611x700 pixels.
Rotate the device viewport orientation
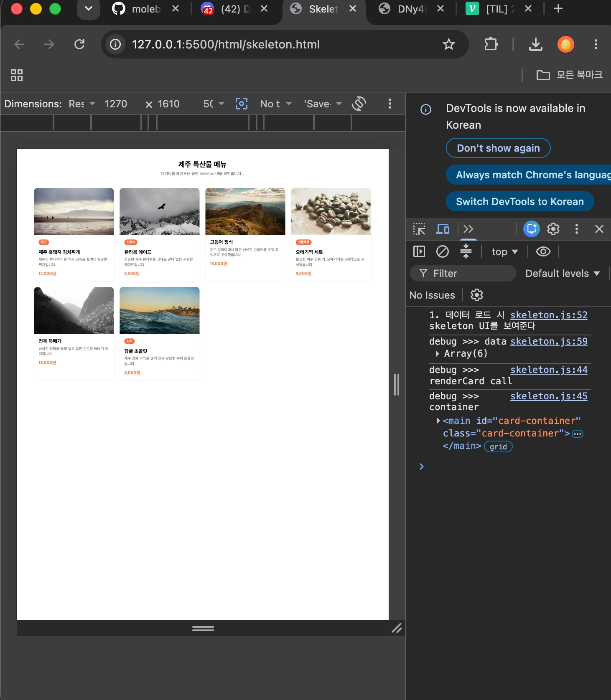pos(359,104)
